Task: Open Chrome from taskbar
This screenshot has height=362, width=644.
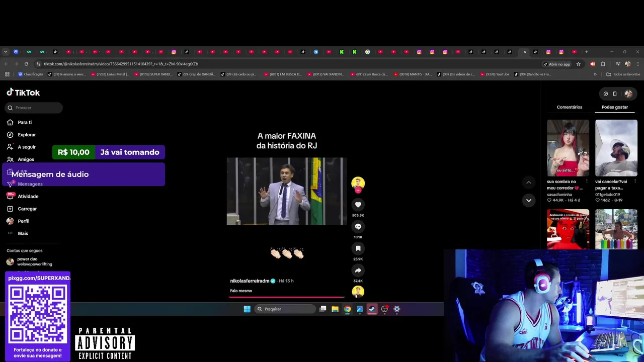Action: point(347,309)
